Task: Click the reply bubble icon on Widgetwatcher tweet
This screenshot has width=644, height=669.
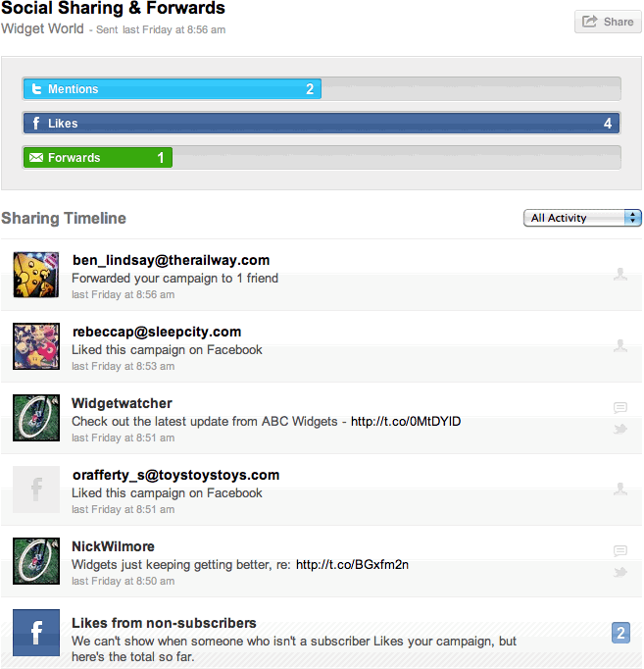Action: tap(619, 407)
